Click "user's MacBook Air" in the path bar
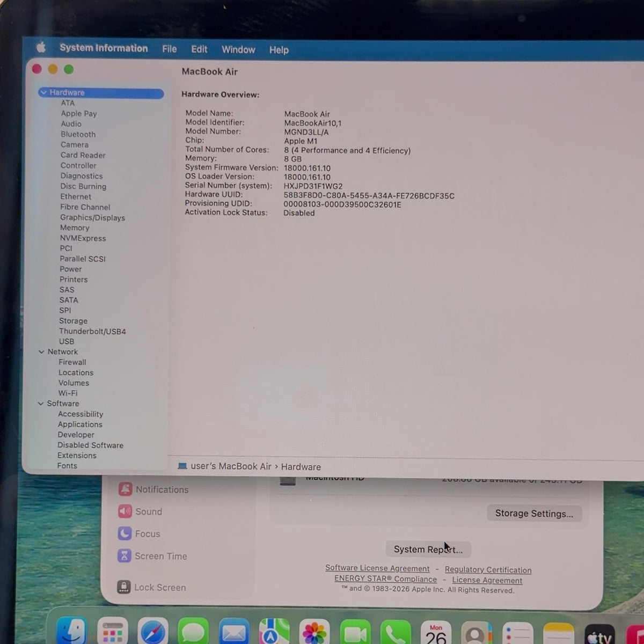The image size is (644, 644). (x=231, y=466)
